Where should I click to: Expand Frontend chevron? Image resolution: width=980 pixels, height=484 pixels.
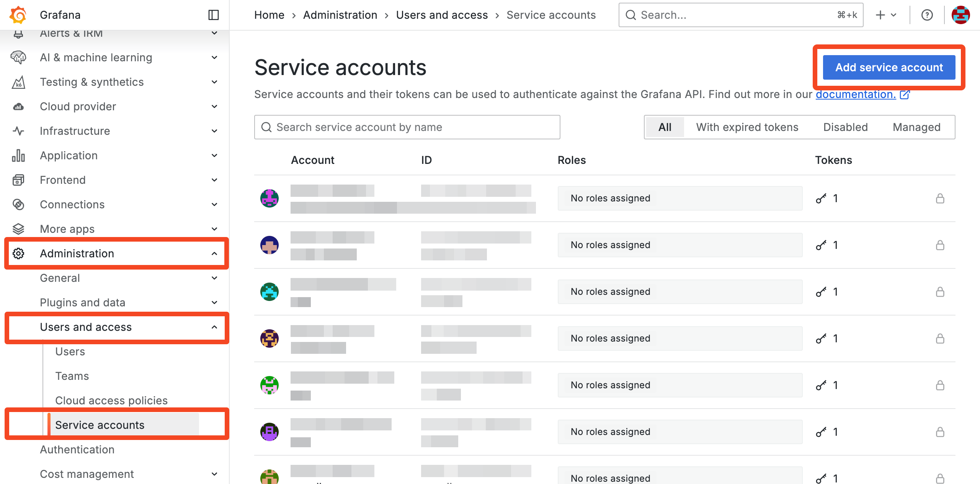click(x=214, y=180)
